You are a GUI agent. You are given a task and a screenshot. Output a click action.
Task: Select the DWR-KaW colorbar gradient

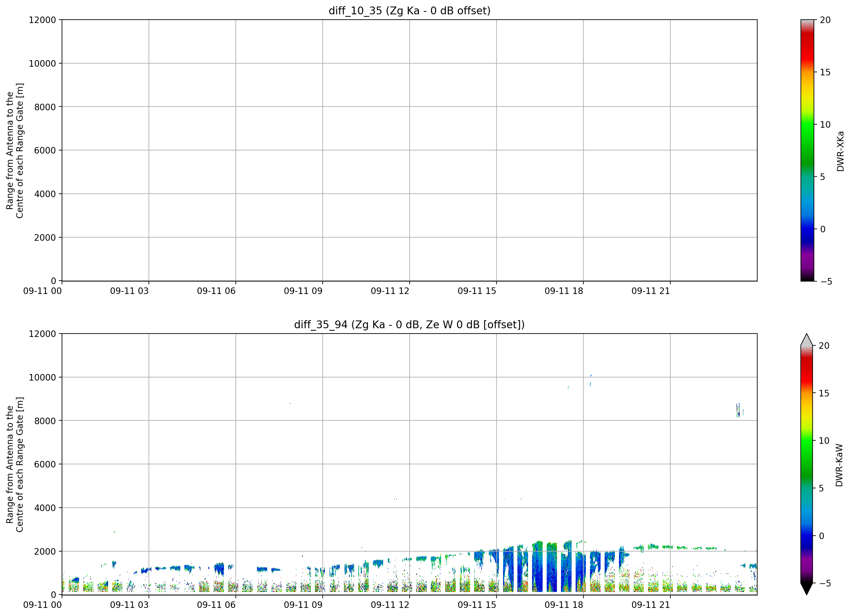(806, 464)
